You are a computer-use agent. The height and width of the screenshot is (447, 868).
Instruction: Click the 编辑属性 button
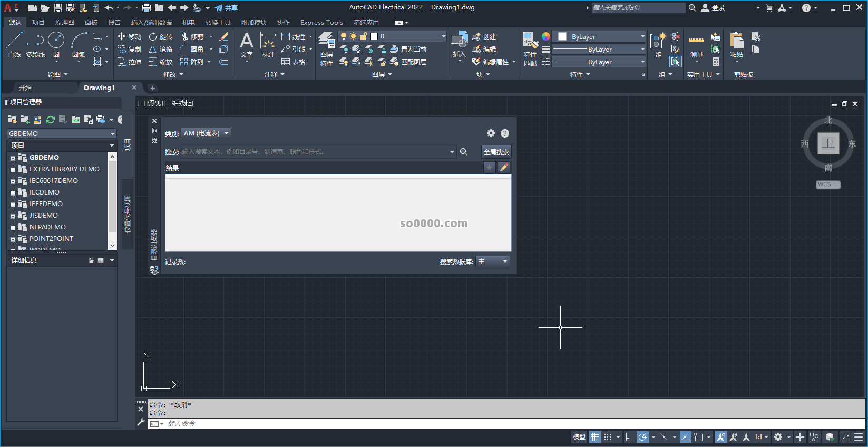point(491,62)
